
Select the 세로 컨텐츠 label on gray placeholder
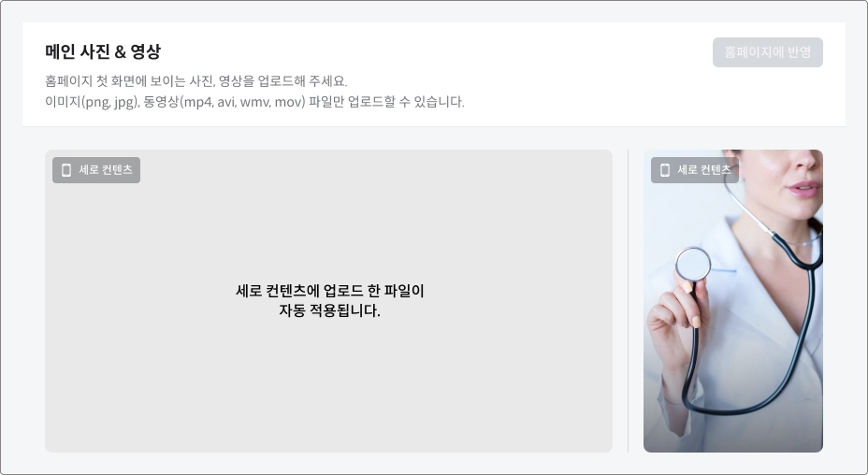[x=105, y=170]
